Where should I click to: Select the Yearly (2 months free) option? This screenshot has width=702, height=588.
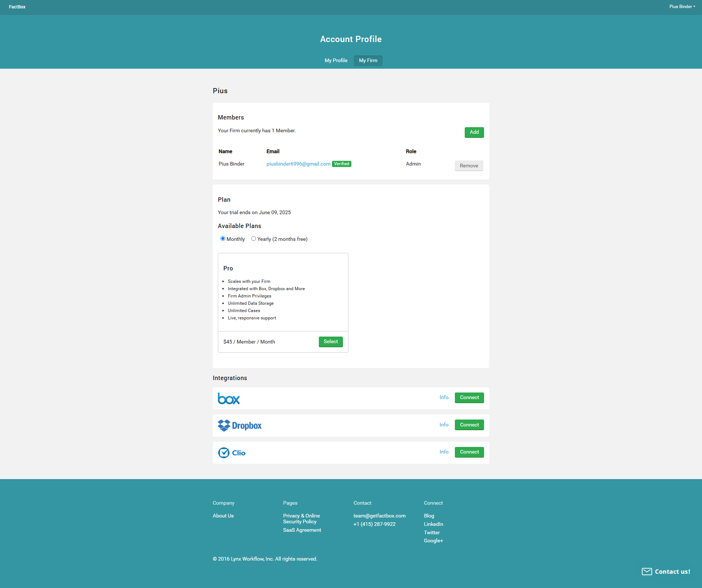(x=253, y=239)
